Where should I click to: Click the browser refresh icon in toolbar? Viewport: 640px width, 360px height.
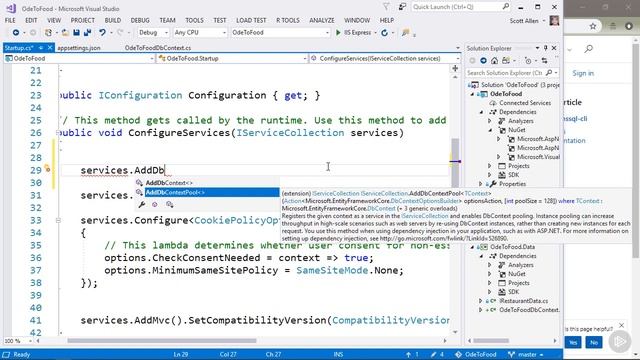[384, 33]
